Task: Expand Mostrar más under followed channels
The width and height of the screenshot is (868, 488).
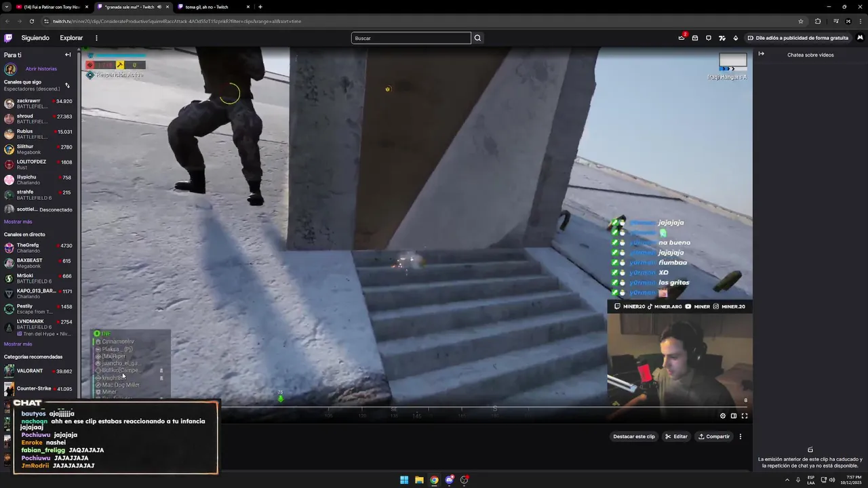Action: [x=18, y=222]
